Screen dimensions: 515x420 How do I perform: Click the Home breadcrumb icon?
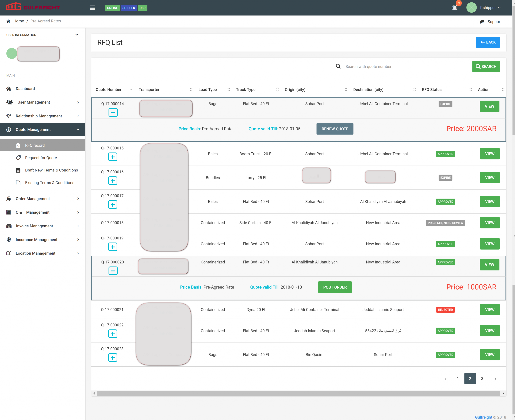tap(8, 21)
